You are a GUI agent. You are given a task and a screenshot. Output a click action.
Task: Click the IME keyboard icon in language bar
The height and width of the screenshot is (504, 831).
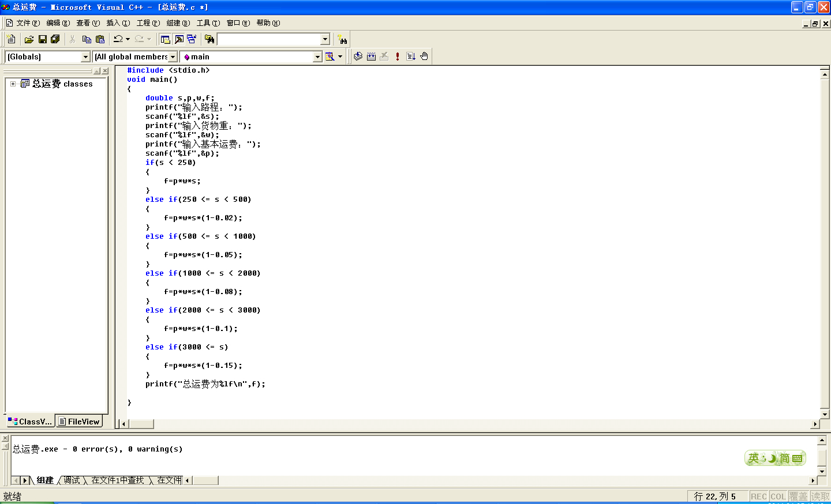point(798,458)
